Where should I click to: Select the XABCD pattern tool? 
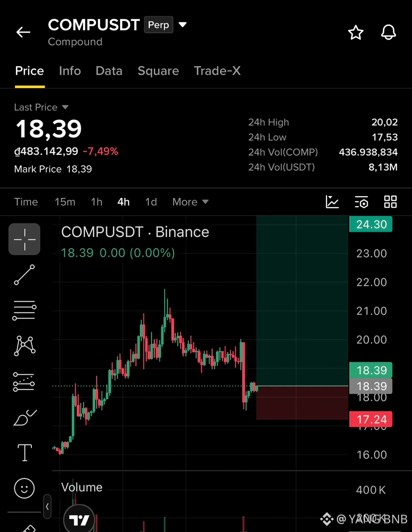click(x=24, y=346)
